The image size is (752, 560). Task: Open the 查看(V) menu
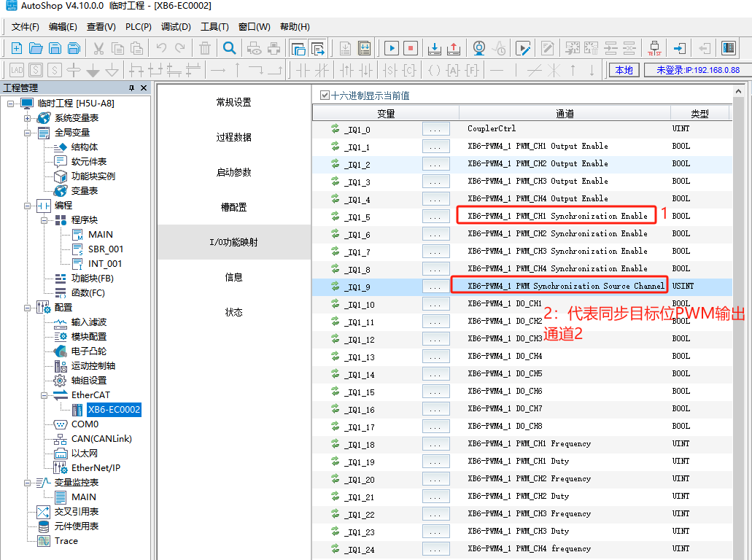(101, 27)
